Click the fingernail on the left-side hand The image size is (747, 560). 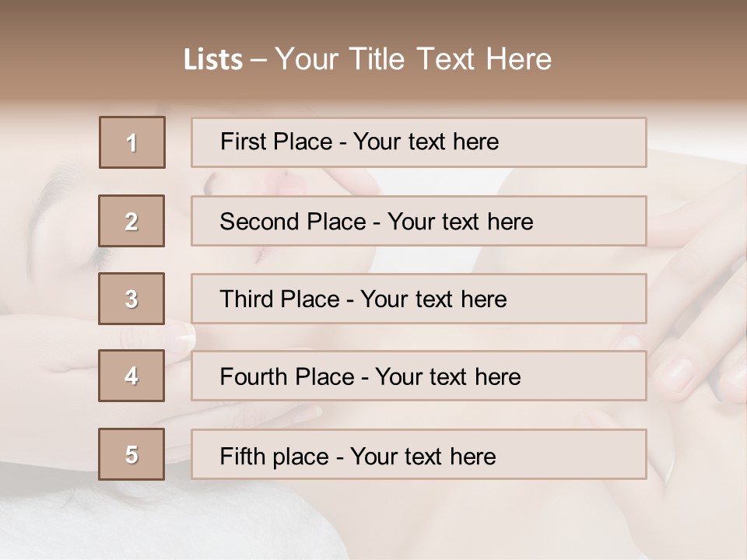tap(184, 336)
